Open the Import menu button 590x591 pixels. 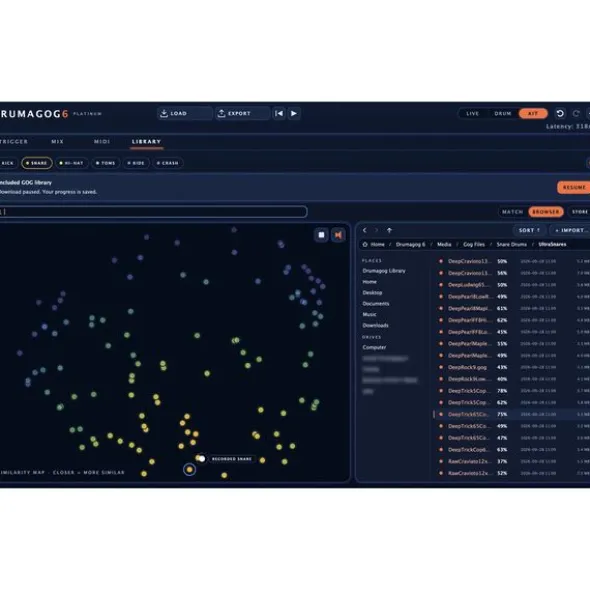[571, 230]
